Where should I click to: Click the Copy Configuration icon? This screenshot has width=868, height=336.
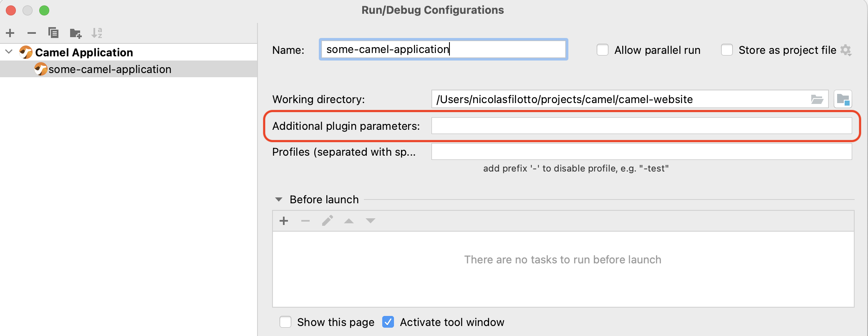point(53,33)
